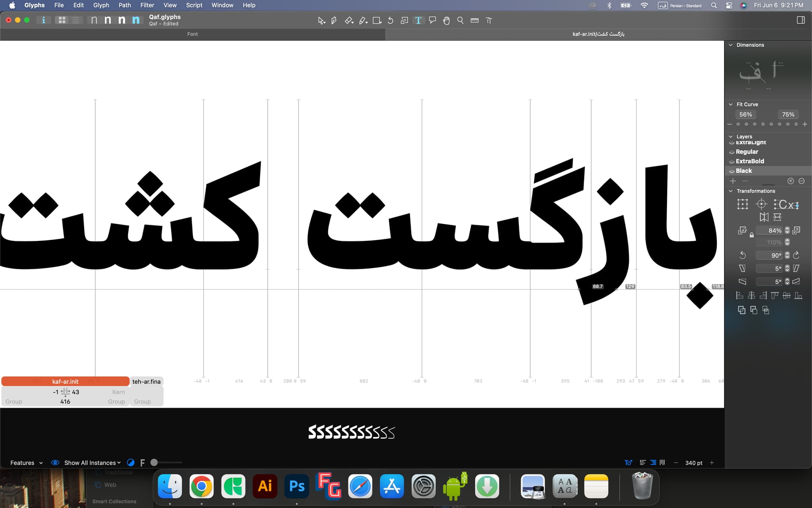Toggle the scale proportion lock
This screenshot has height=508, width=812.
pyautogui.click(x=752, y=235)
